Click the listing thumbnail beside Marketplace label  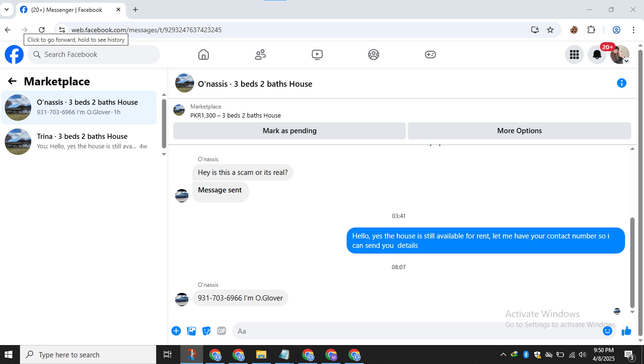tap(179, 110)
